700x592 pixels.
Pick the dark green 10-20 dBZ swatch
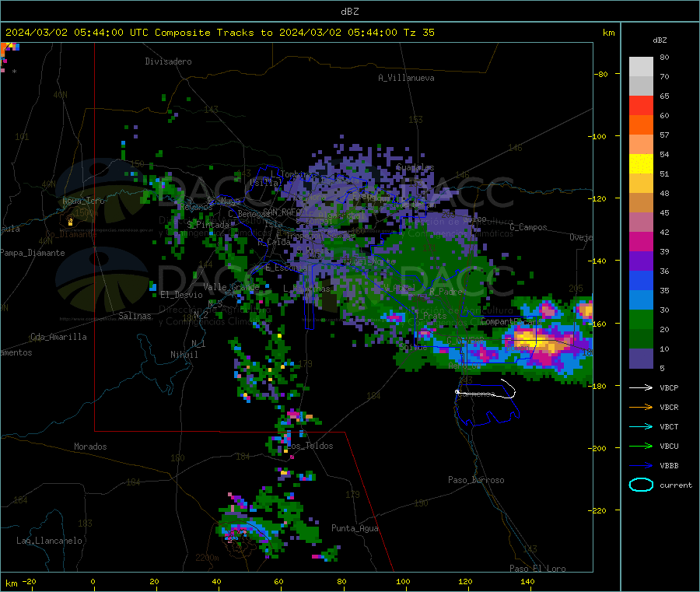641,339
